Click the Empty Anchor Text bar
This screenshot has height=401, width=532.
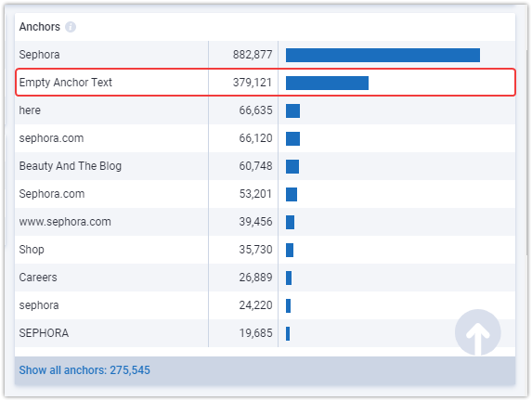click(327, 84)
